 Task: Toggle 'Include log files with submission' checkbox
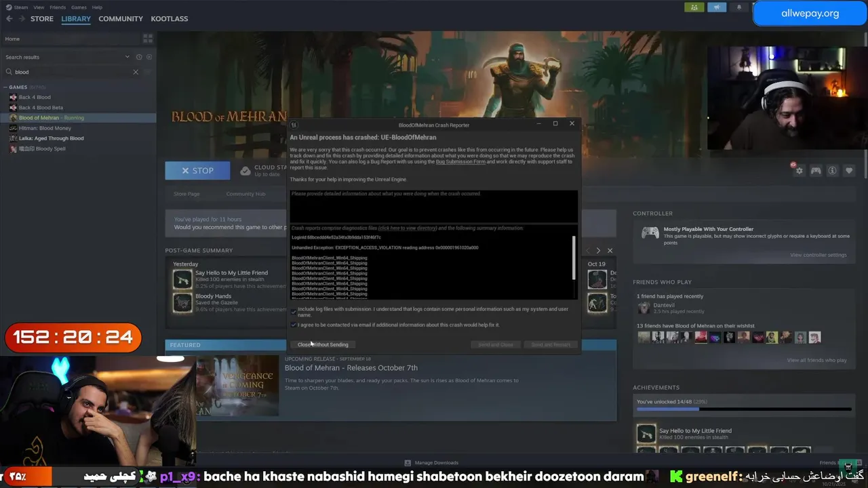pyautogui.click(x=294, y=312)
